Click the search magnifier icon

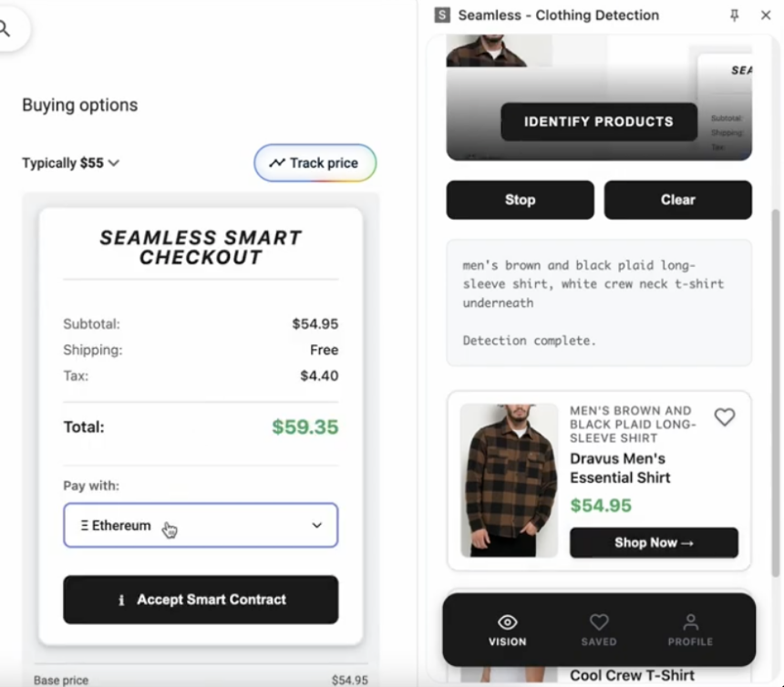pyautogui.click(x=5, y=29)
